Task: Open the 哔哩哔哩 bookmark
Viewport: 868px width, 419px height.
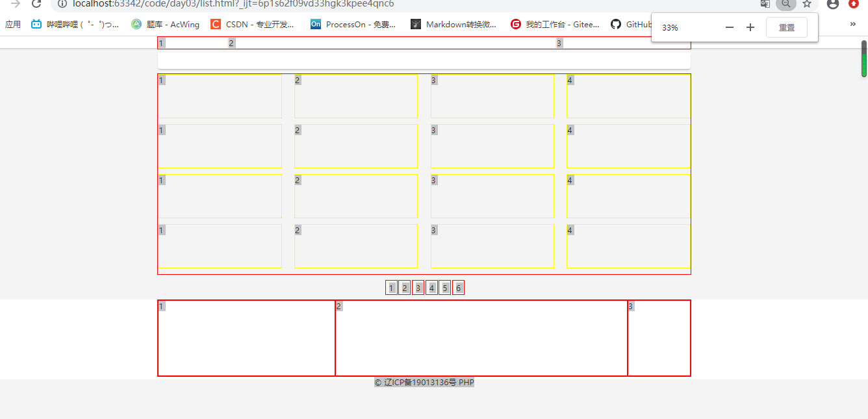Action: click(x=73, y=25)
